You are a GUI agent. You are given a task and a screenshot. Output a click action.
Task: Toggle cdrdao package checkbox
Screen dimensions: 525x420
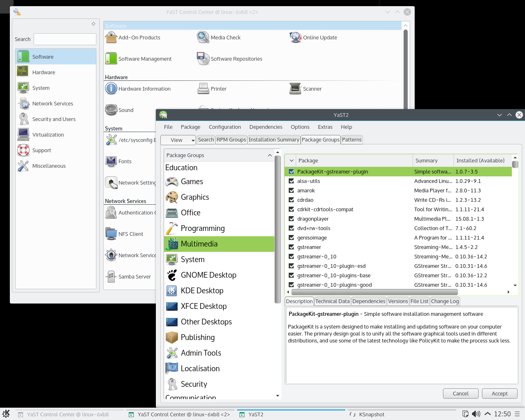click(291, 200)
